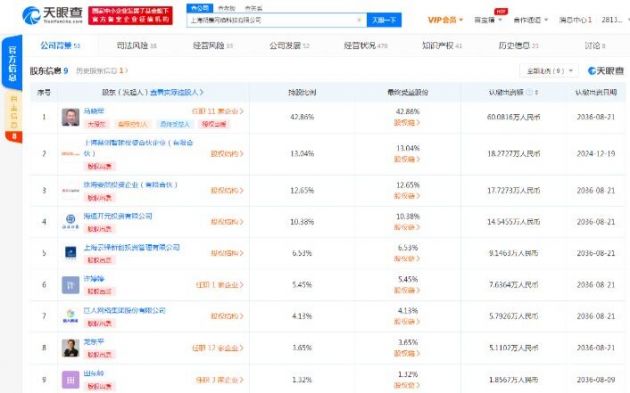
Task: Open the company logo in row 3
Action: click(x=70, y=190)
